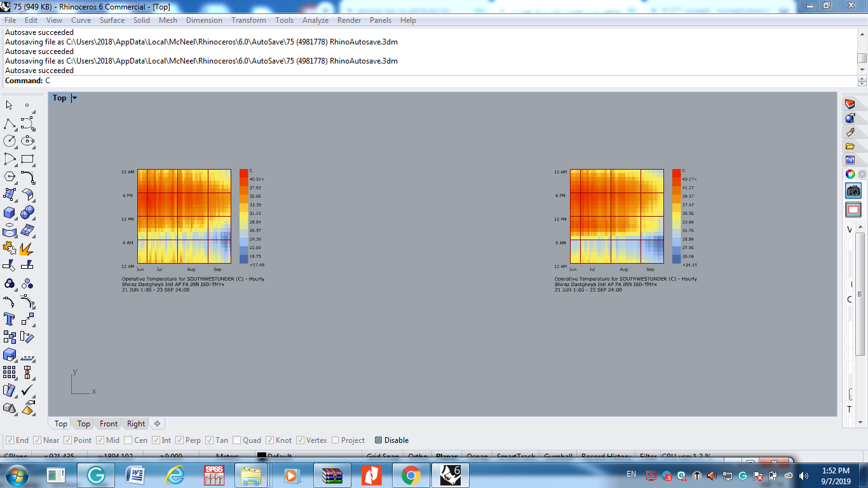Open the color wheel display panel

(x=850, y=174)
